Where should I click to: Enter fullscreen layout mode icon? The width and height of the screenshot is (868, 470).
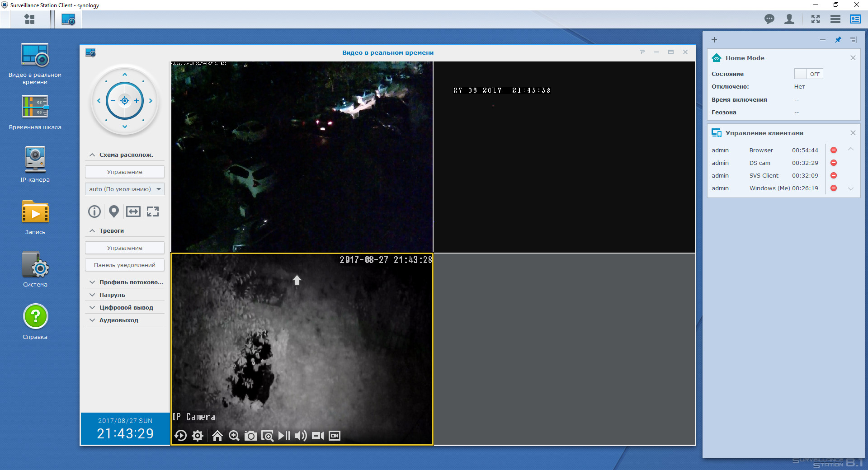153,211
